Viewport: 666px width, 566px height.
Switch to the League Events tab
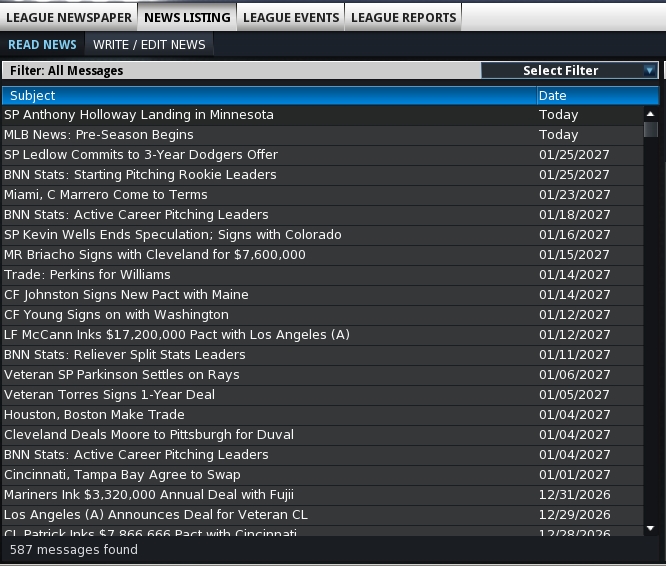click(291, 17)
